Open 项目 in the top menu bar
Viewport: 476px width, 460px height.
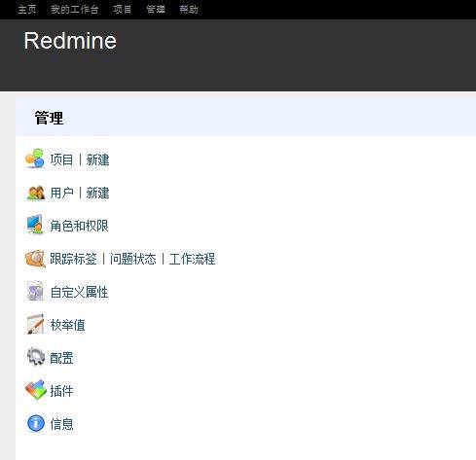coord(123,10)
